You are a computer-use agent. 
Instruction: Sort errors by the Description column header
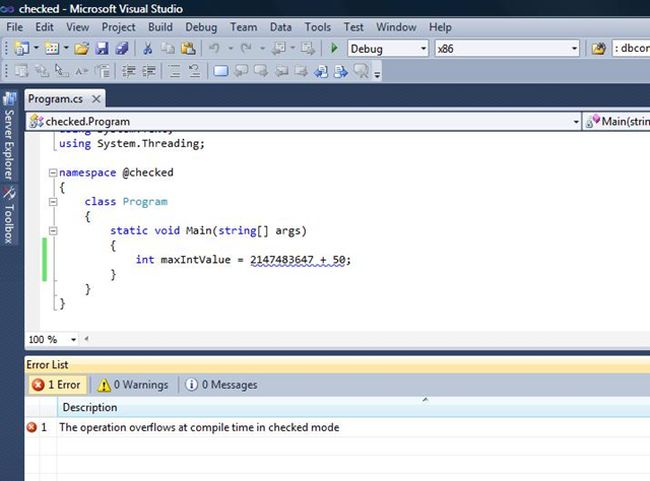point(353,408)
